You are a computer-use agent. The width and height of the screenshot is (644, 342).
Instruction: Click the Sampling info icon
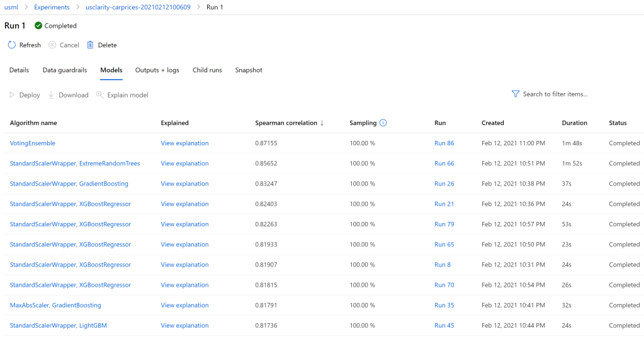383,123
